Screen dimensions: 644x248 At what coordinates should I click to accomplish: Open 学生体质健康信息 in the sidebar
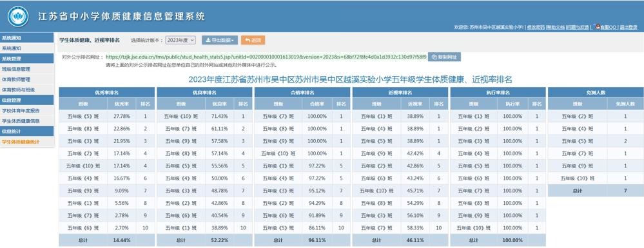tap(26, 120)
